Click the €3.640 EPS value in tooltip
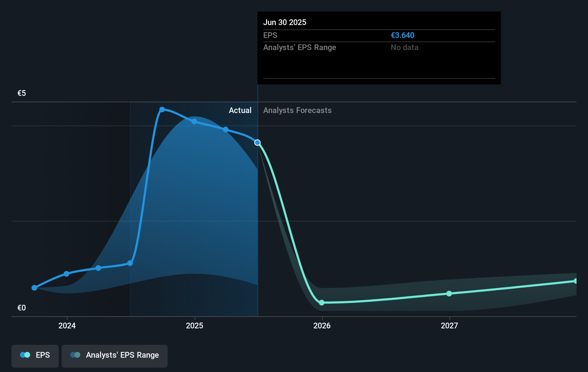This screenshot has height=372, width=588. pos(402,35)
